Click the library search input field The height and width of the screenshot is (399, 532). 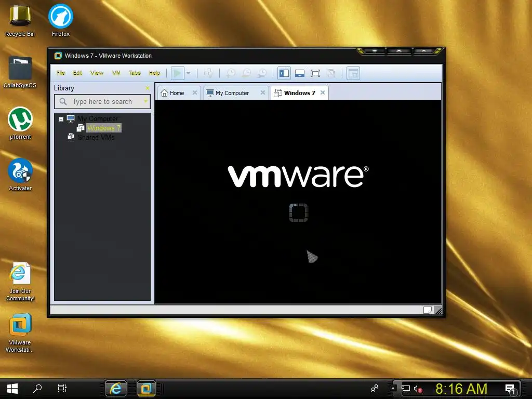pos(102,101)
